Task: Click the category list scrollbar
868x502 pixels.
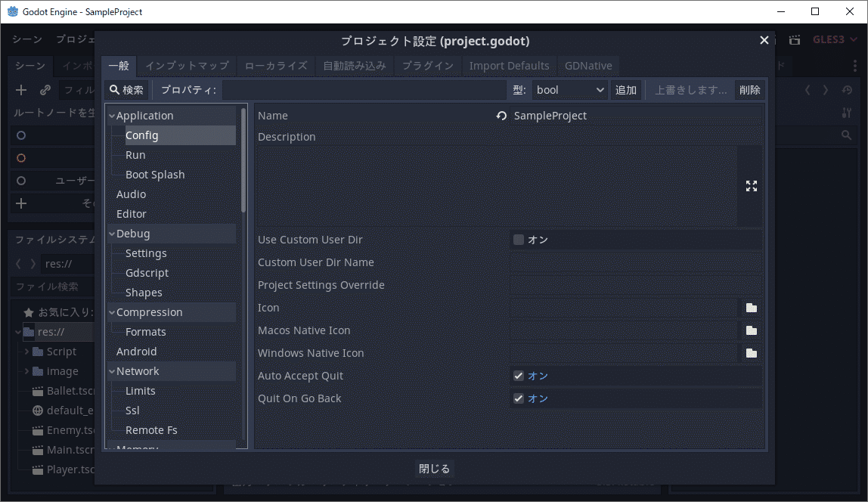Action: point(243,160)
